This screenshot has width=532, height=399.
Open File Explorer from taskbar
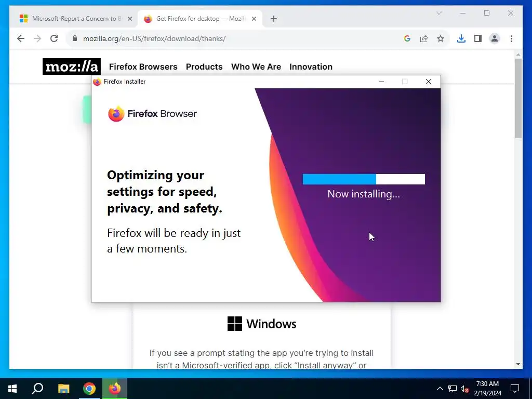[x=63, y=389]
